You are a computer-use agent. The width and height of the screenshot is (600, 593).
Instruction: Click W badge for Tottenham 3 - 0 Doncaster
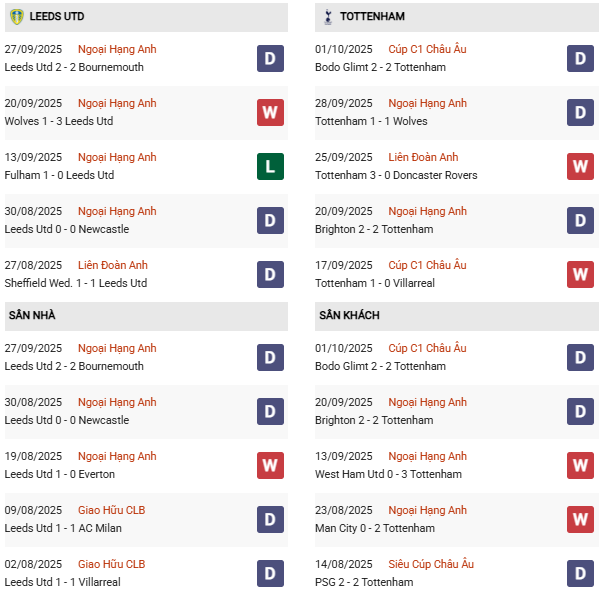[x=580, y=166]
